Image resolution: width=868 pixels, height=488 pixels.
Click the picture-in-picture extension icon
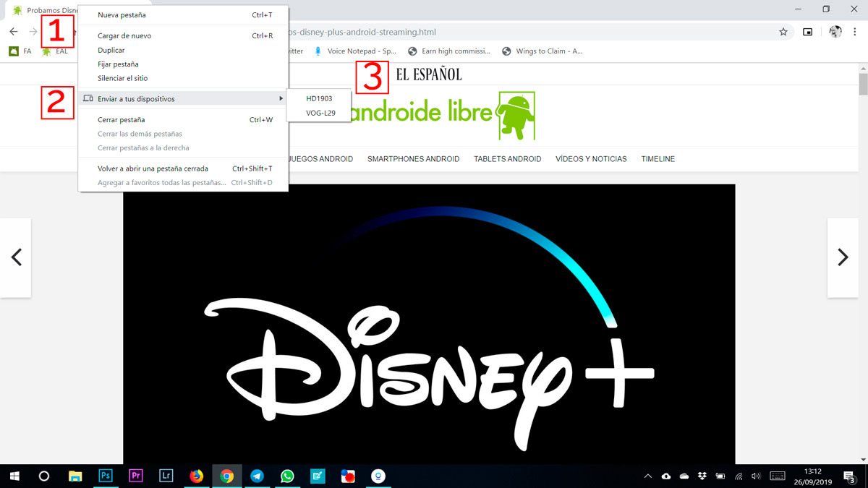[x=808, y=32]
